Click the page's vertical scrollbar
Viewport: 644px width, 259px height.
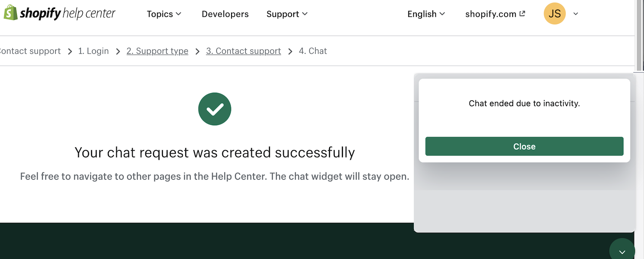point(639,35)
